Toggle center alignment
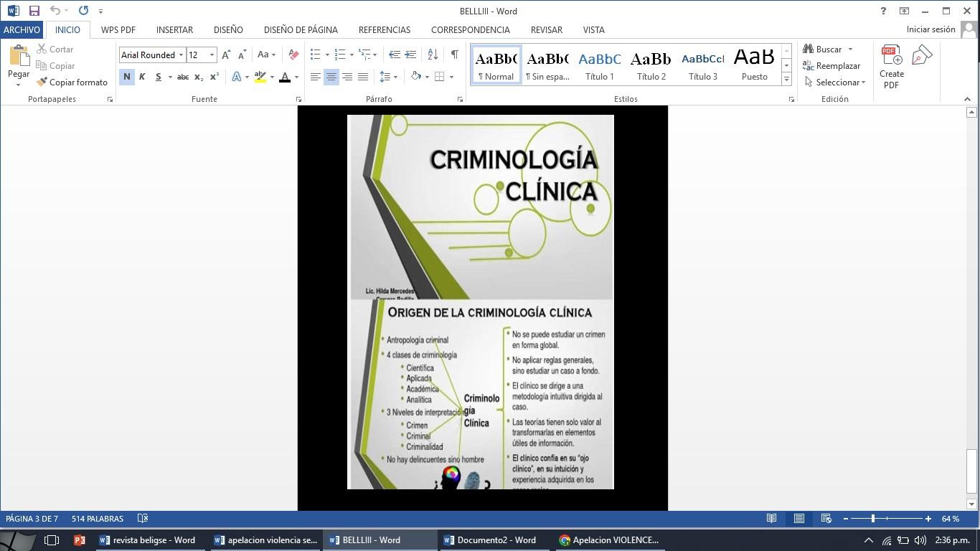 [x=331, y=77]
